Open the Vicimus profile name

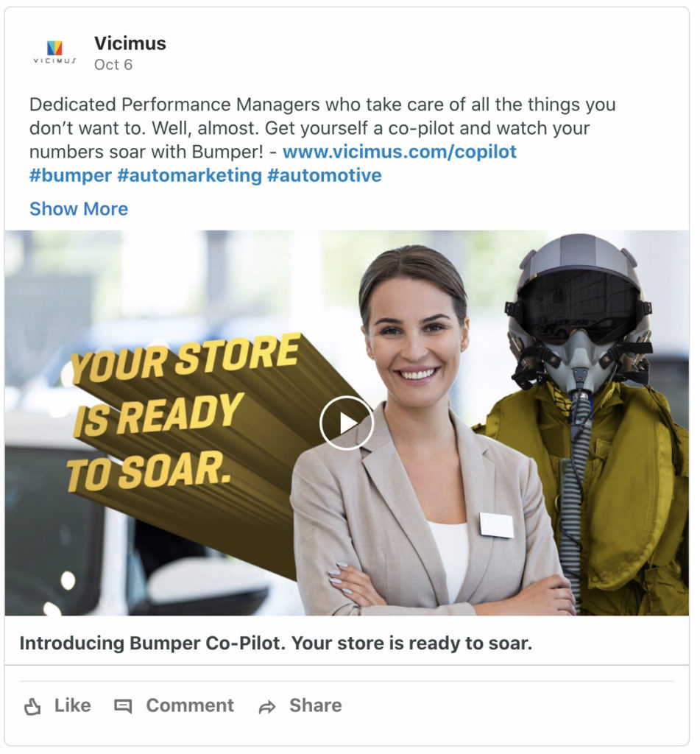point(130,43)
